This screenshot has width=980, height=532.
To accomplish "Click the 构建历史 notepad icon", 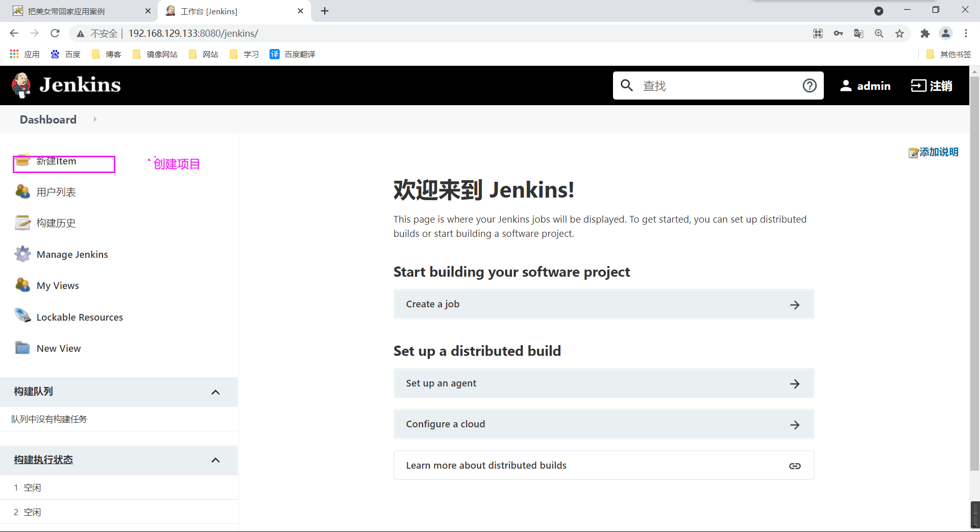I will (x=22, y=223).
